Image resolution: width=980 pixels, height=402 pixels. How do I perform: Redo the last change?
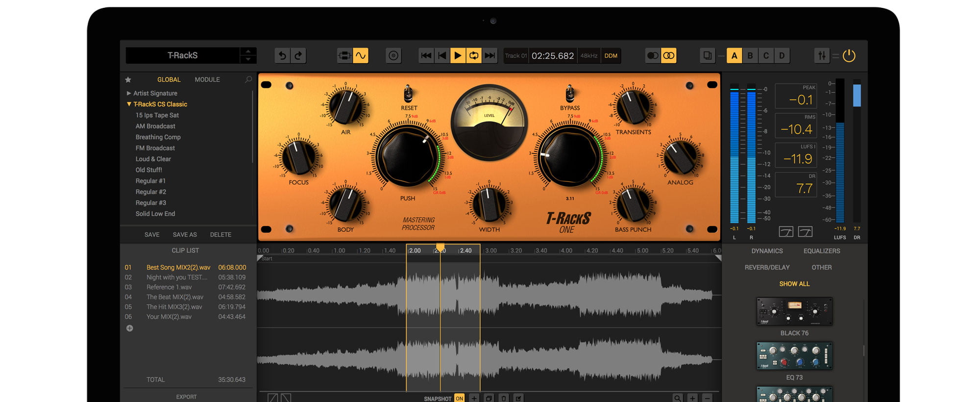(298, 56)
